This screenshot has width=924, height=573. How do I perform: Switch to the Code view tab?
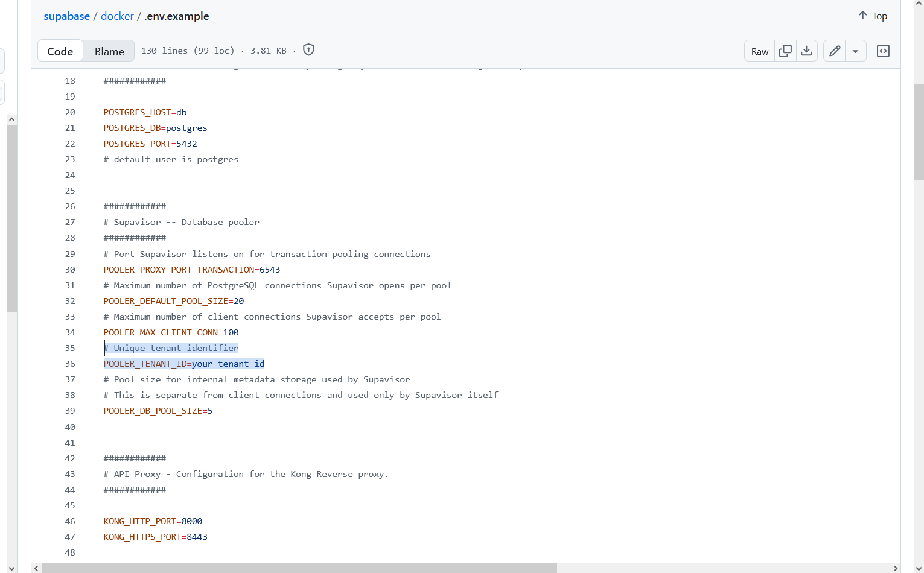pyautogui.click(x=60, y=51)
